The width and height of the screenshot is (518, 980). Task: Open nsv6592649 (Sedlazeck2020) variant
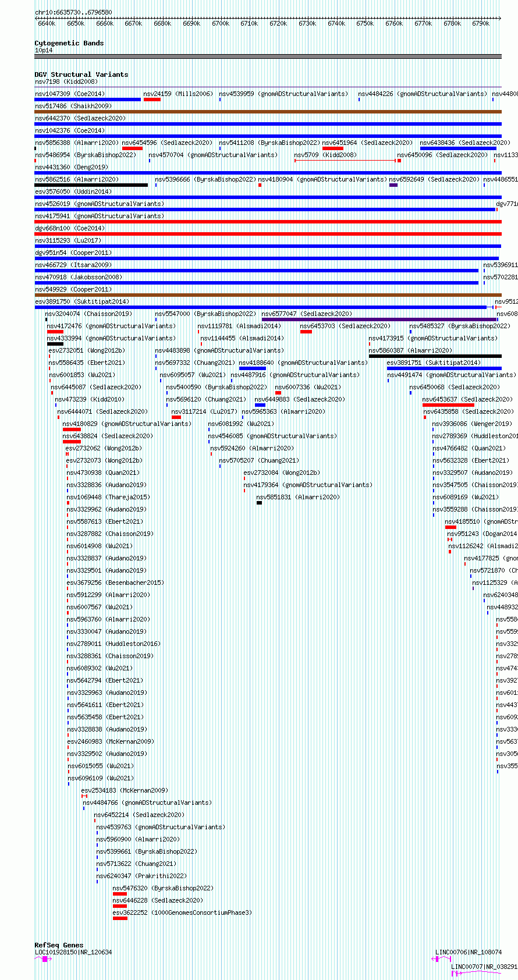[434, 179]
